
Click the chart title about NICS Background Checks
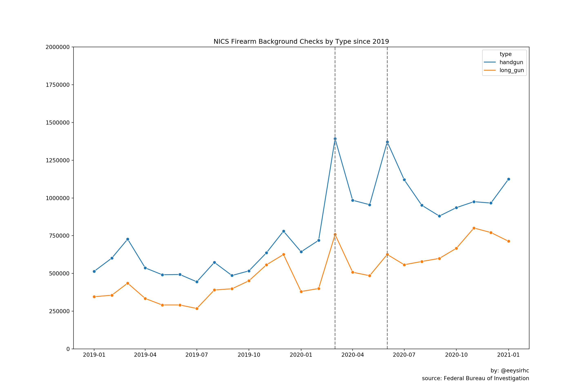pos(301,41)
